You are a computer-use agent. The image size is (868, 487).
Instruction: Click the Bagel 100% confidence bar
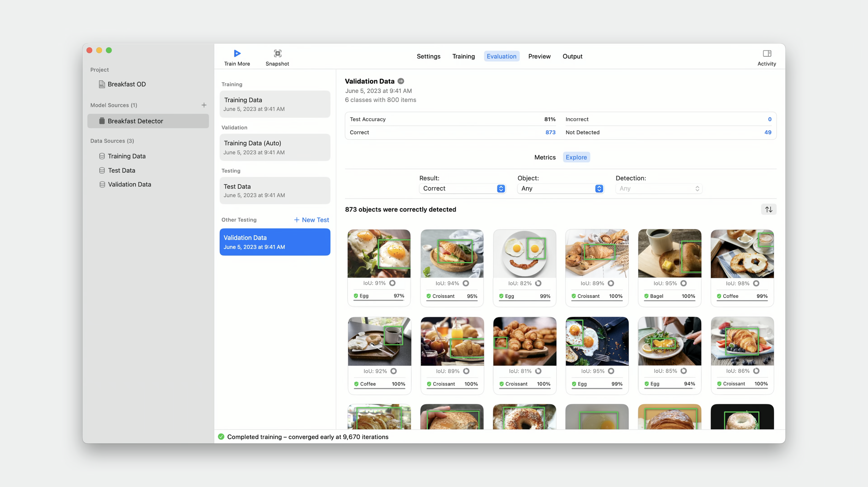click(x=669, y=301)
